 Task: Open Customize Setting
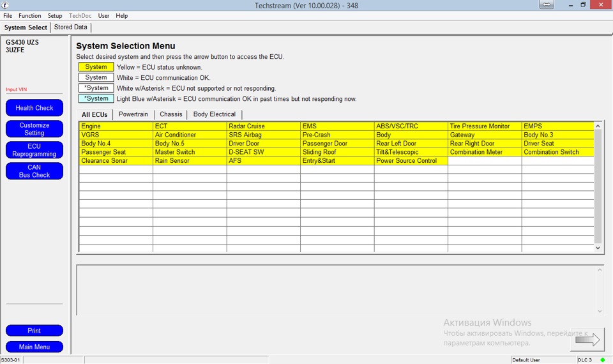point(34,129)
